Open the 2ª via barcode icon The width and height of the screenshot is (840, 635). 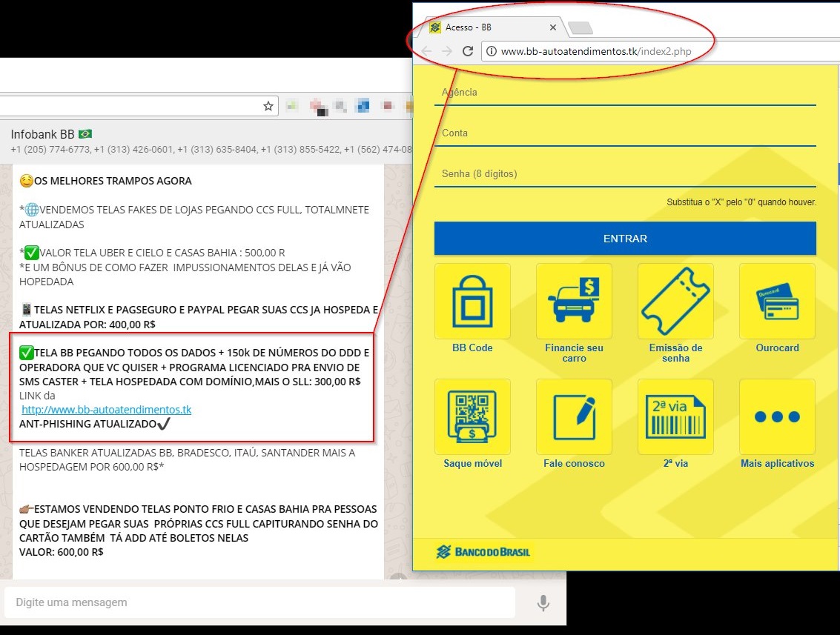coord(675,417)
